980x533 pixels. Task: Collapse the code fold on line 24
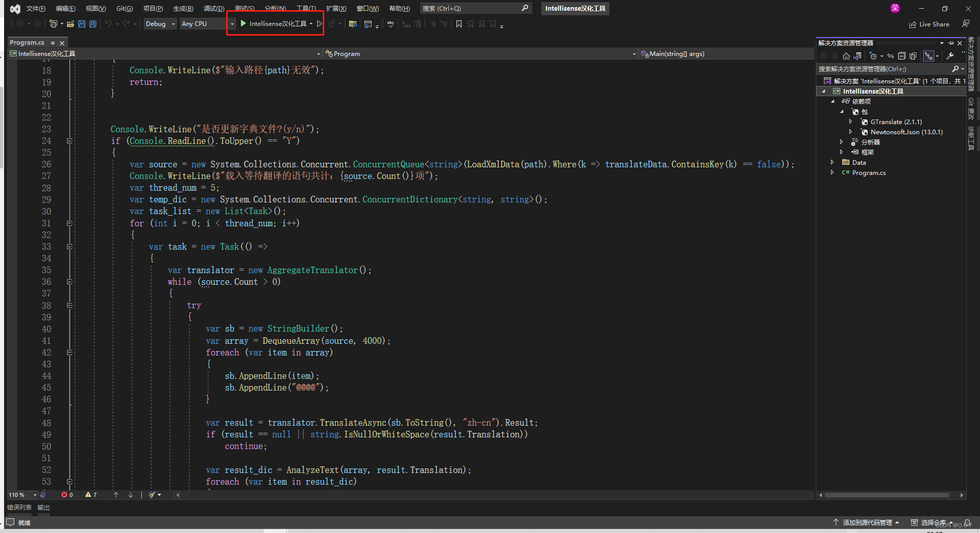[x=70, y=141]
